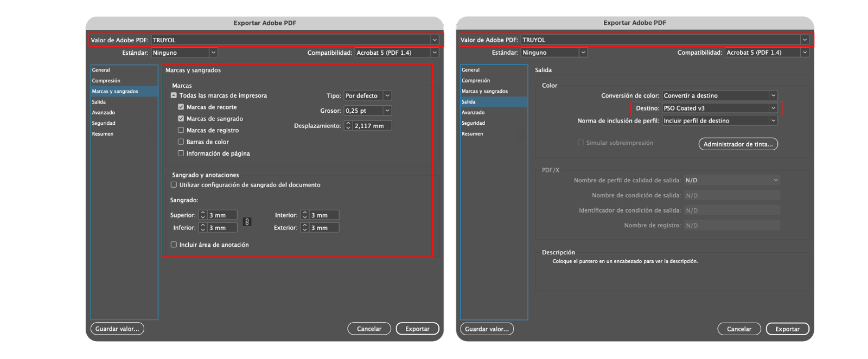Open the Conversión de color dropdown

click(720, 95)
